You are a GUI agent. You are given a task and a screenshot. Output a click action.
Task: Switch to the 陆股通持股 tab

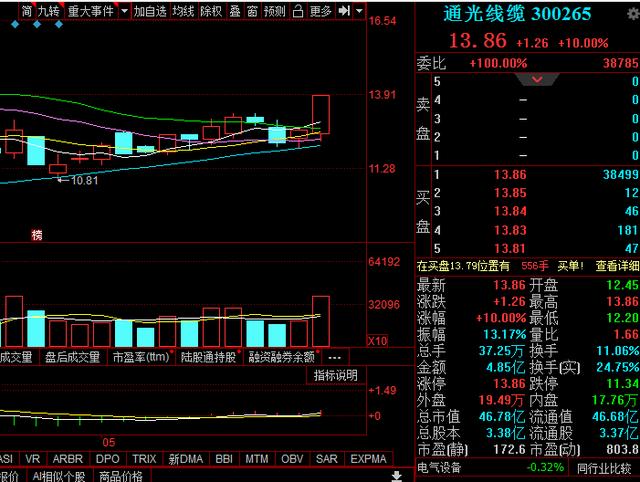[x=208, y=357]
